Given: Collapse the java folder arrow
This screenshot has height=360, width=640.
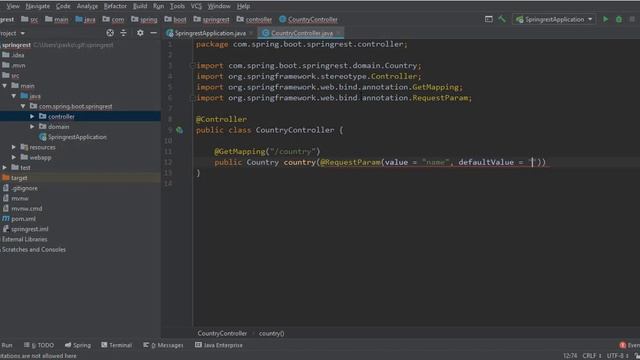Looking at the screenshot, I should pos(14,96).
